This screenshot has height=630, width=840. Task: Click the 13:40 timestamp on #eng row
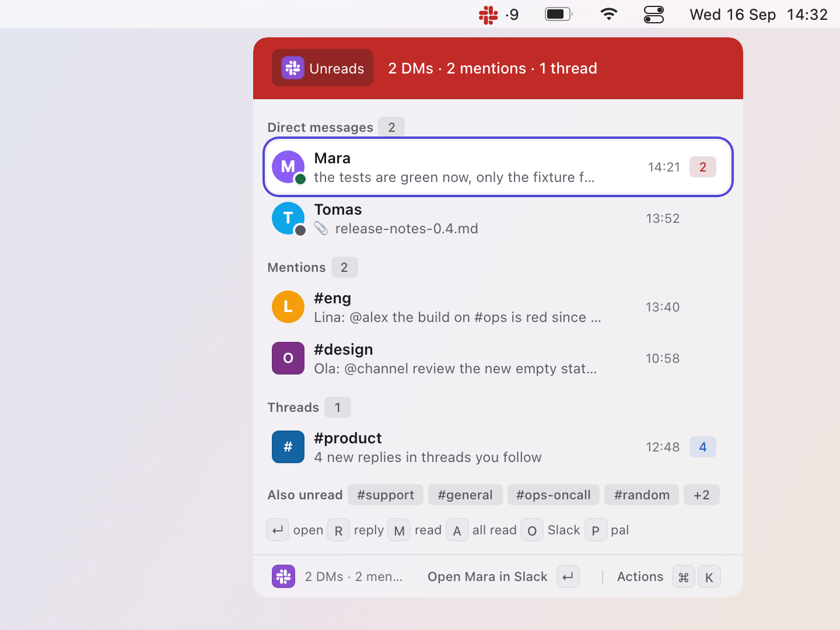(x=663, y=307)
